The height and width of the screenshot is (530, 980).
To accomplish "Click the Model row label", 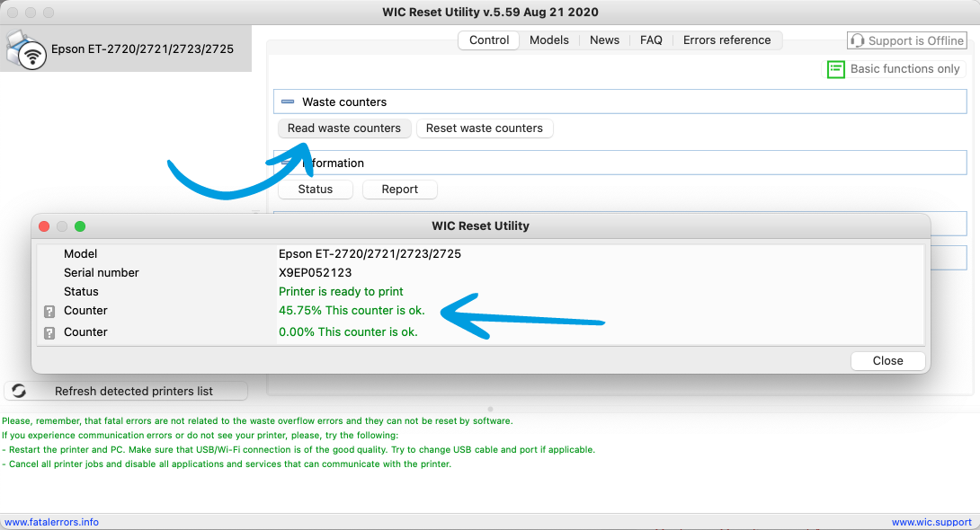I will coord(80,254).
